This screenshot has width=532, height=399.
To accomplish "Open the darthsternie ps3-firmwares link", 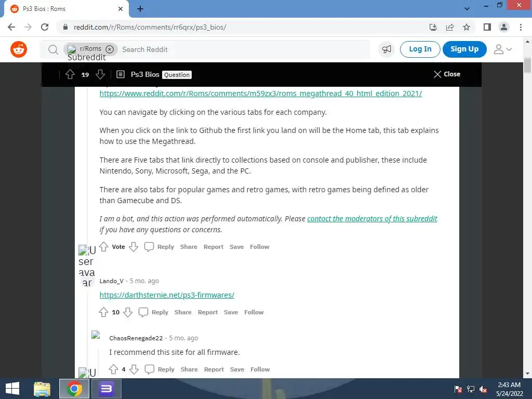I will click(x=167, y=295).
